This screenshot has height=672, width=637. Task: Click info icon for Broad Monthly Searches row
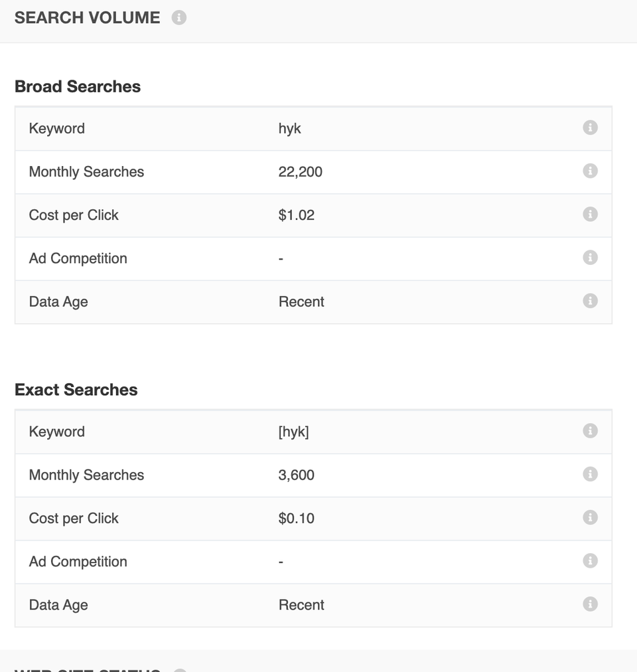[590, 171]
